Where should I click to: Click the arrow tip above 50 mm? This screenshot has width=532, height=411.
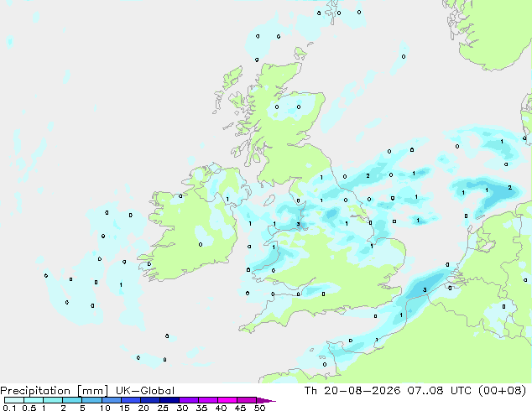tap(266, 400)
